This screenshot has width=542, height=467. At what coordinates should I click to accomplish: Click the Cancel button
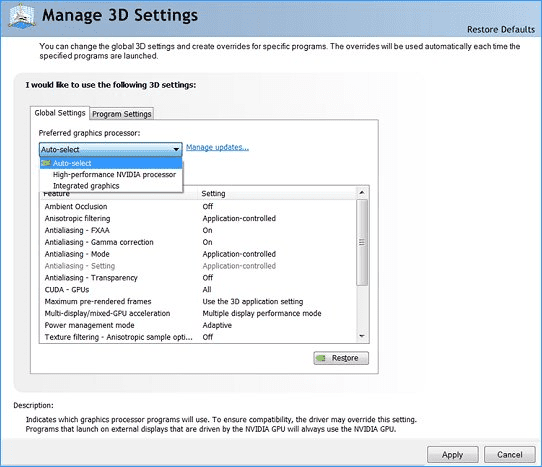pyautogui.click(x=510, y=455)
